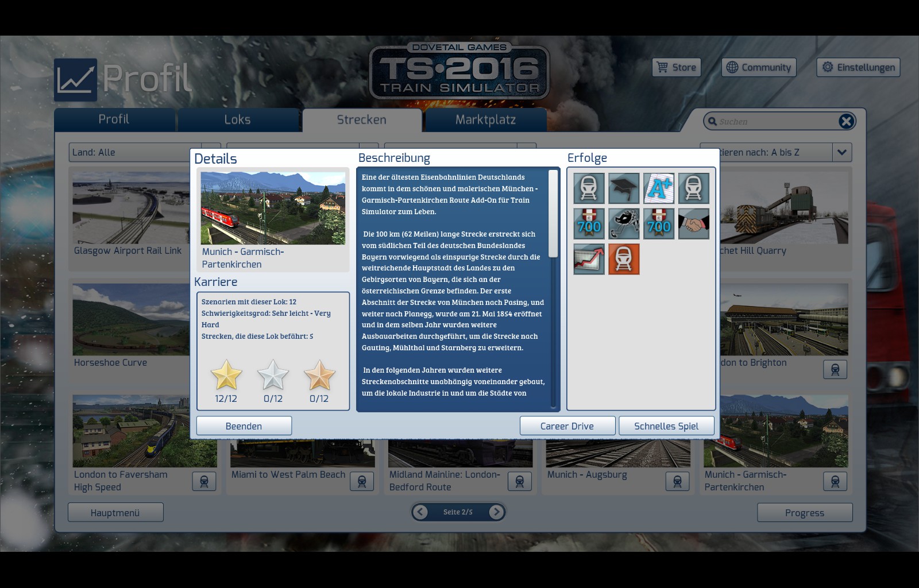Select the 700 medal achievement left of the masked figure
The image size is (919, 588).
(589, 223)
